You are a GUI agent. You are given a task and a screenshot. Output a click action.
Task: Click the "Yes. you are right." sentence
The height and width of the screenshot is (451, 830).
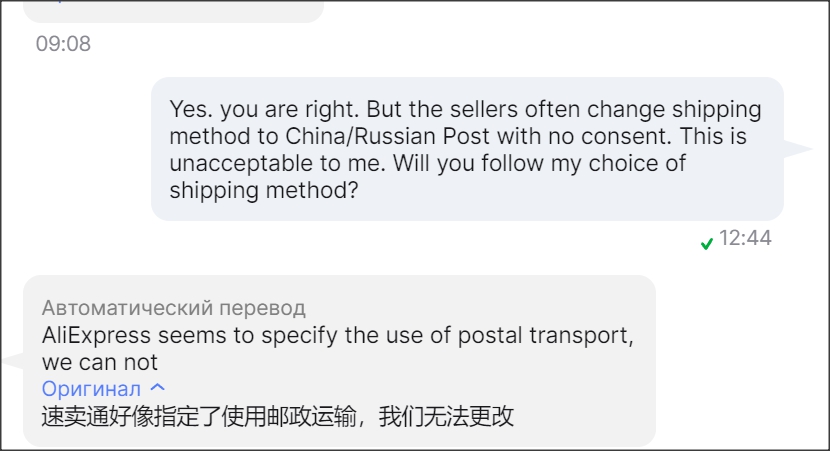(x=256, y=109)
